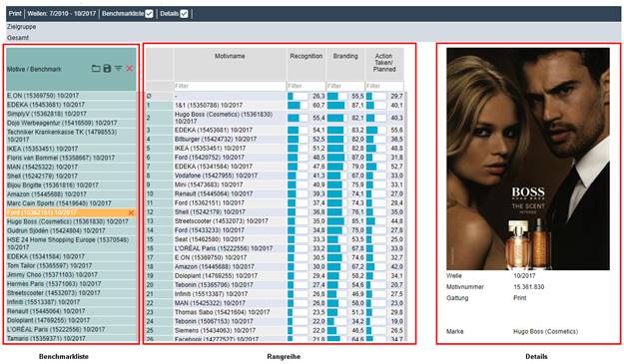The width and height of the screenshot is (624, 364).
Task: Save the benchmark list via disk icon
Action: tap(107, 69)
